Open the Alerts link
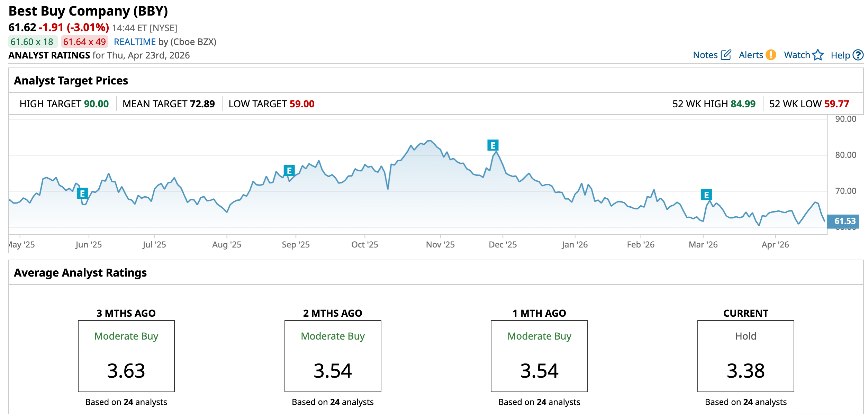 coord(750,55)
